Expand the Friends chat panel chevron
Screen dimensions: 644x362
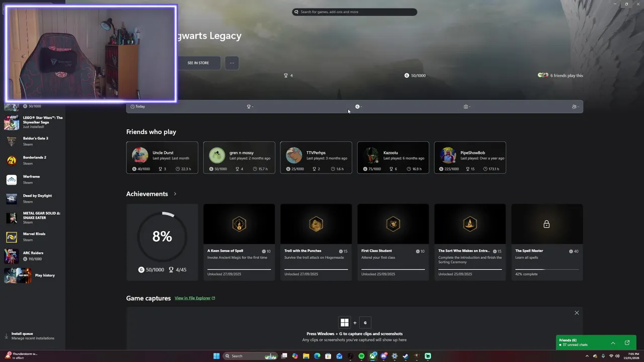613,343
